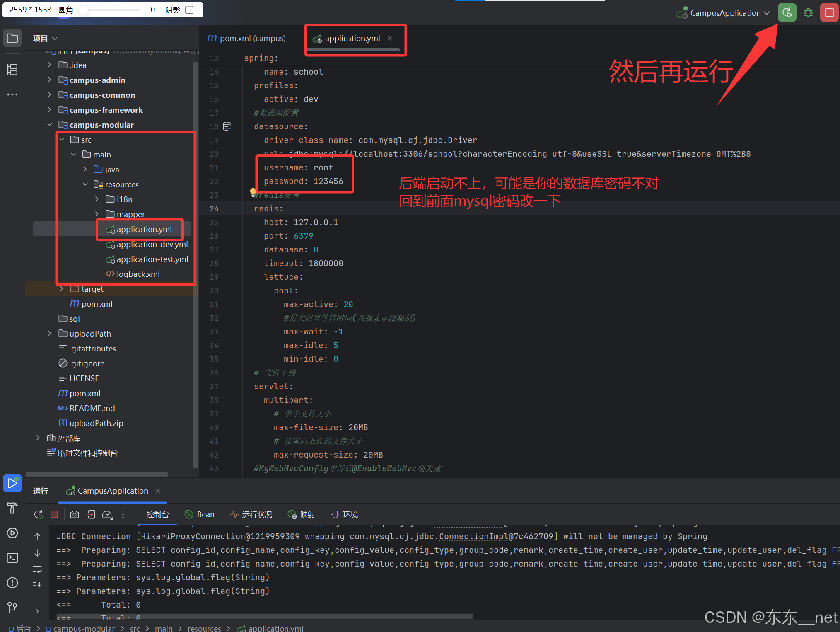Click the Git branch icon in left sidebar
The image size is (840, 632).
pyautogui.click(x=12, y=607)
